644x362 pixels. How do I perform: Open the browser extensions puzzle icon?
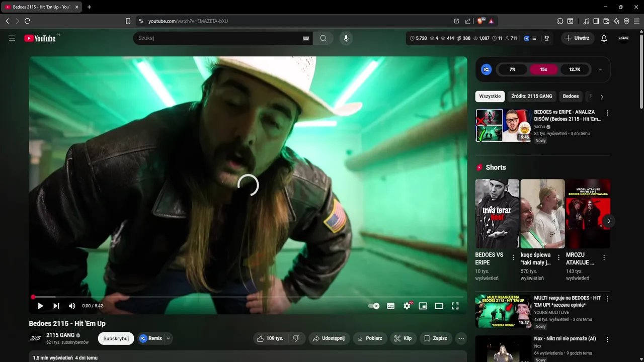(x=560, y=21)
